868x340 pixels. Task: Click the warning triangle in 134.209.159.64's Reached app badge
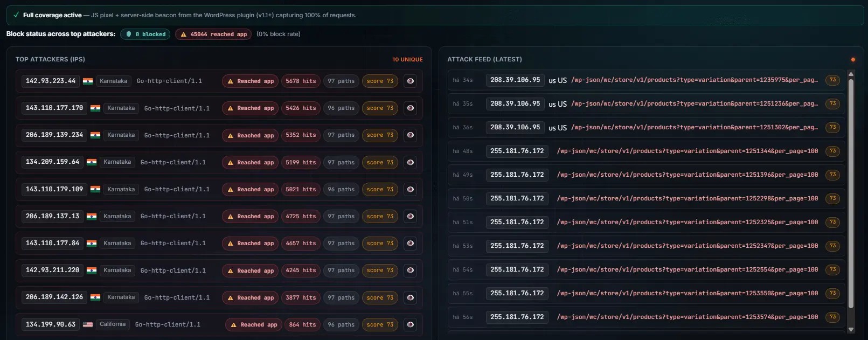(231, 162)
